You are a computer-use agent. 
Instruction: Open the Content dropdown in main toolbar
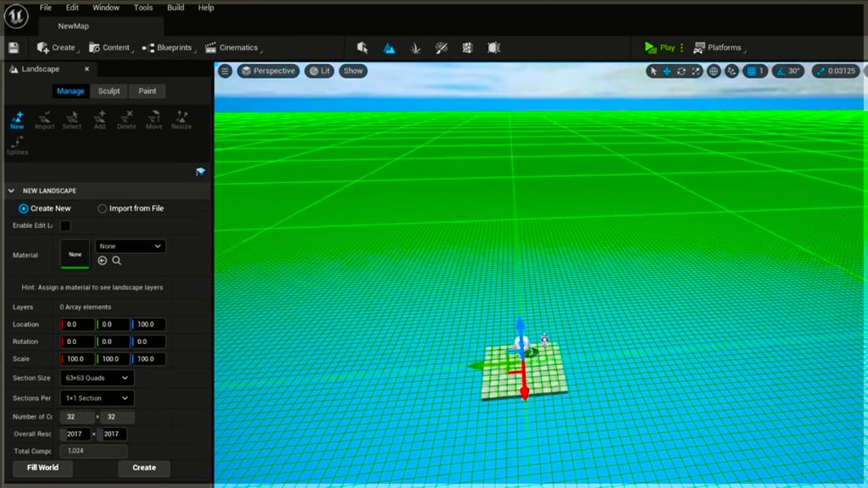click(x=111, y=48)
